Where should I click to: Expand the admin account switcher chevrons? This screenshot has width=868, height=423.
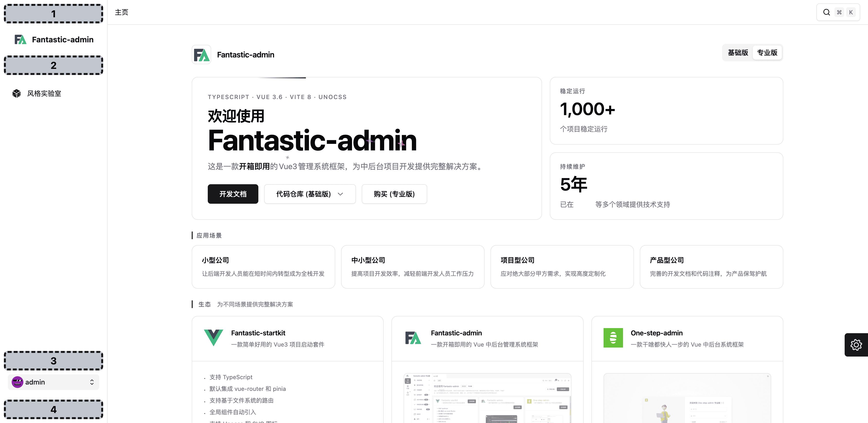[92, 382]
